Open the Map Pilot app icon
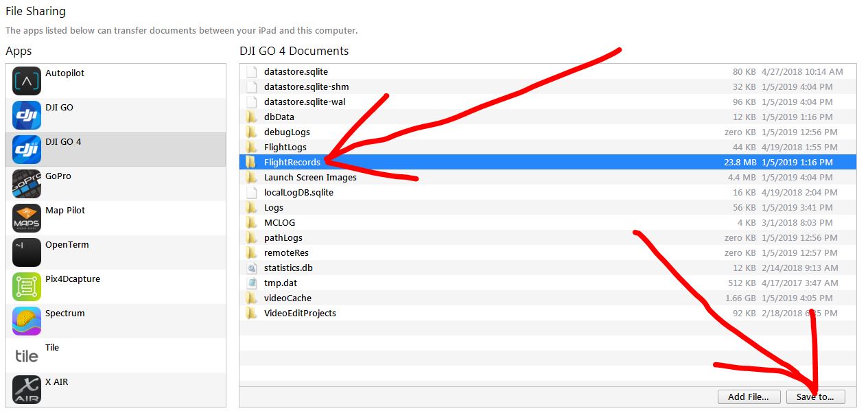 pyautogui.click(x=27, y=218)
